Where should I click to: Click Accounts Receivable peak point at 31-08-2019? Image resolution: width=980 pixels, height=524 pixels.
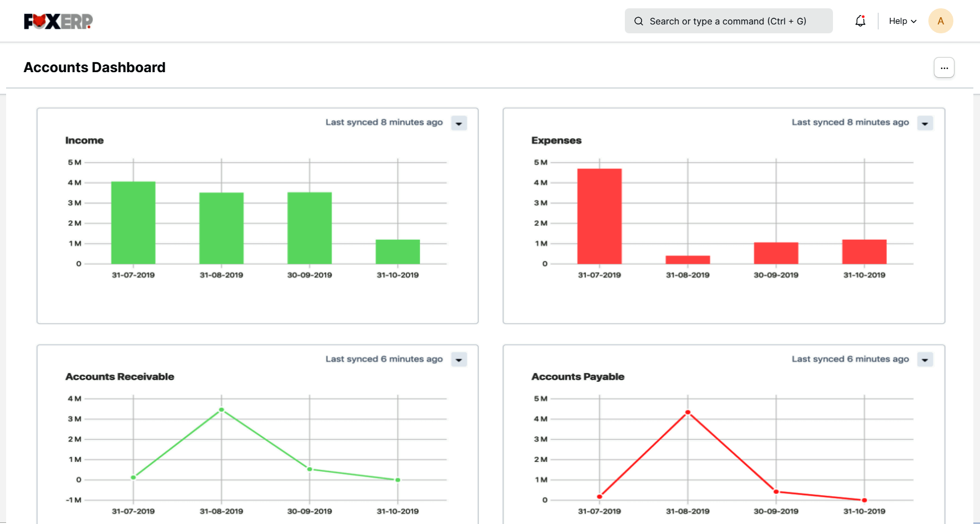tap(221, 410)
